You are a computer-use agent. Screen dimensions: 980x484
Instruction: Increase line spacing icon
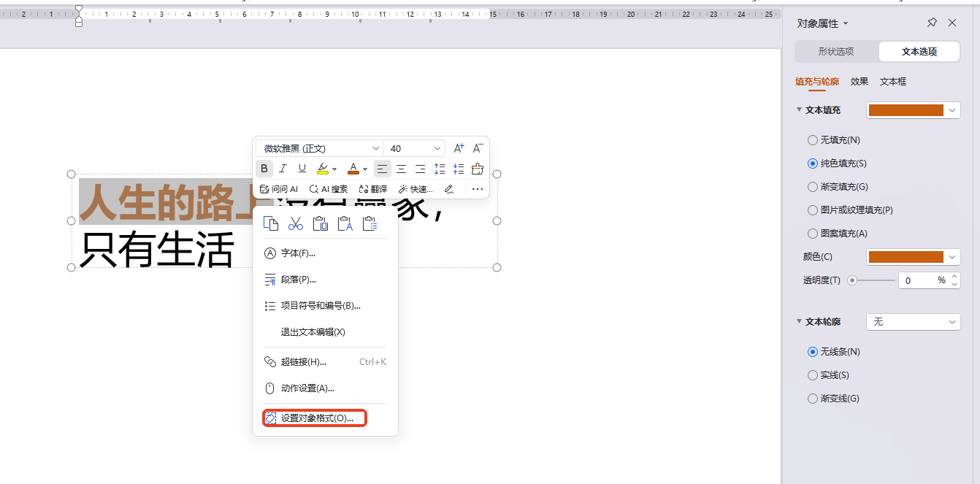(440, 169)
